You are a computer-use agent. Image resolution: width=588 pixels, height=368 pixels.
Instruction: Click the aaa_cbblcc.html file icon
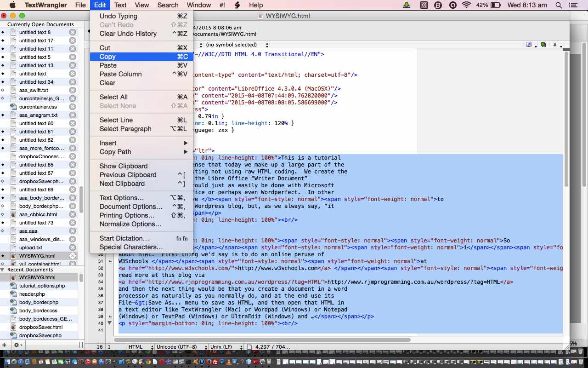(13, 214)
